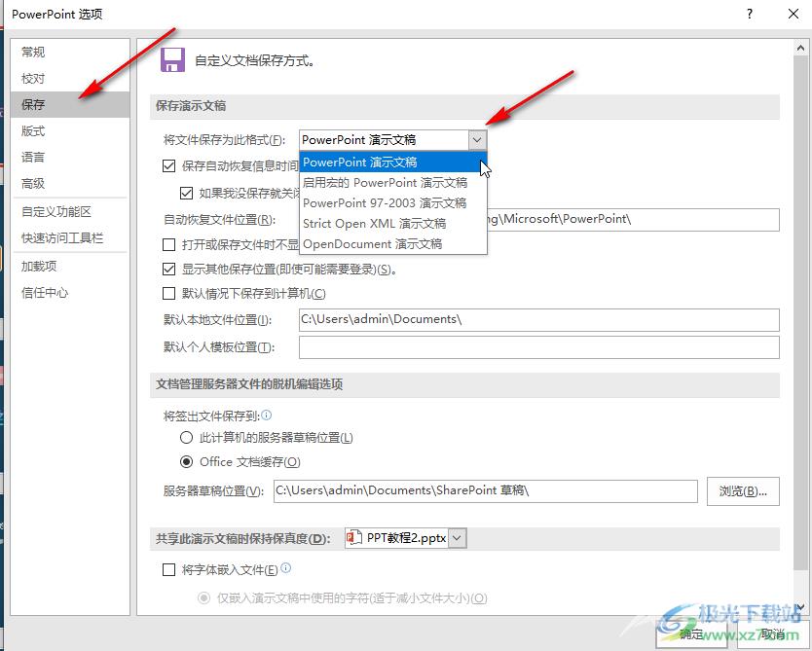The image size is (812, 651).
Task: Click the 默认个人模板位置 input field
Action: [539, 347]
